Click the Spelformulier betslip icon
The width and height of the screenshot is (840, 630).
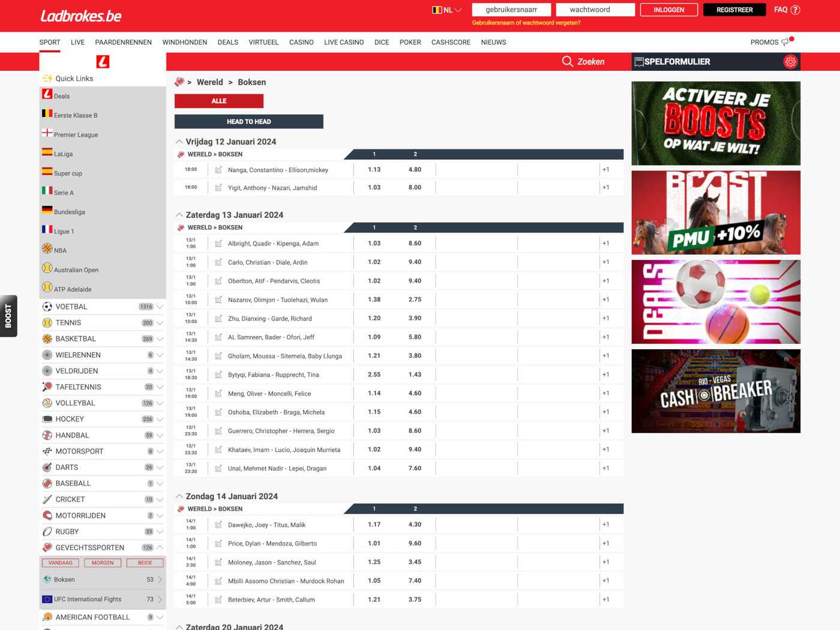point(639,62)
